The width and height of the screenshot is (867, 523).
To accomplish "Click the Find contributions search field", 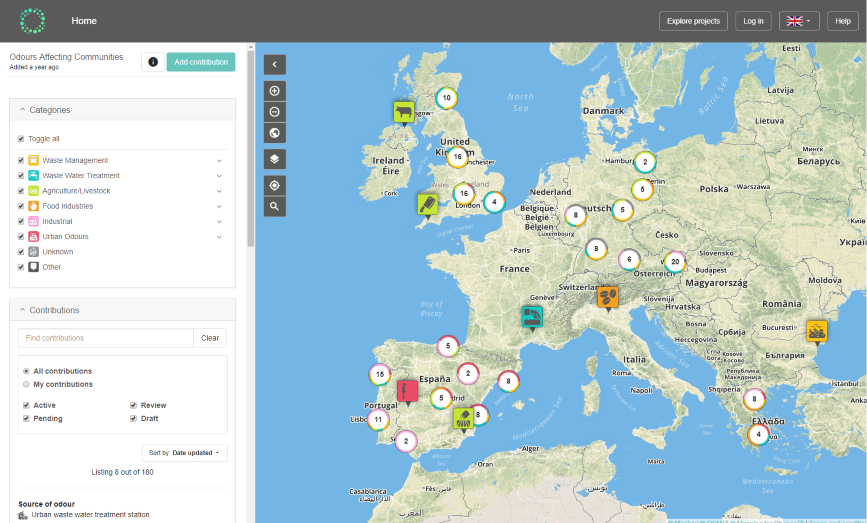I will (106, 338).
